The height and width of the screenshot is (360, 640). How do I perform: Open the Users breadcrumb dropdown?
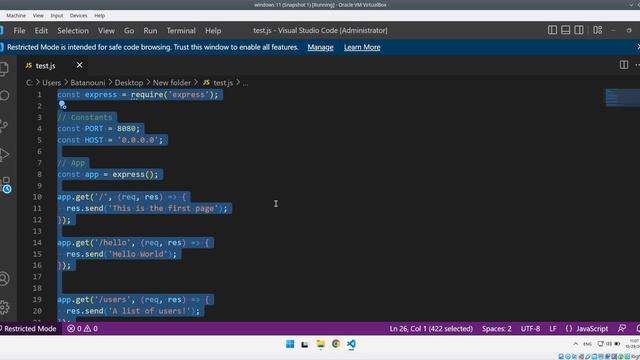[x=51, y=82]
